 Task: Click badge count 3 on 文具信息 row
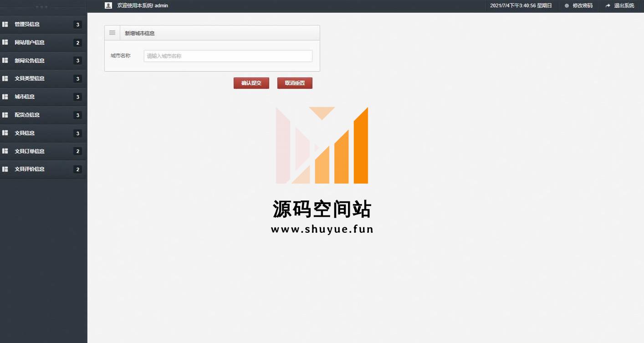(78, 133)
